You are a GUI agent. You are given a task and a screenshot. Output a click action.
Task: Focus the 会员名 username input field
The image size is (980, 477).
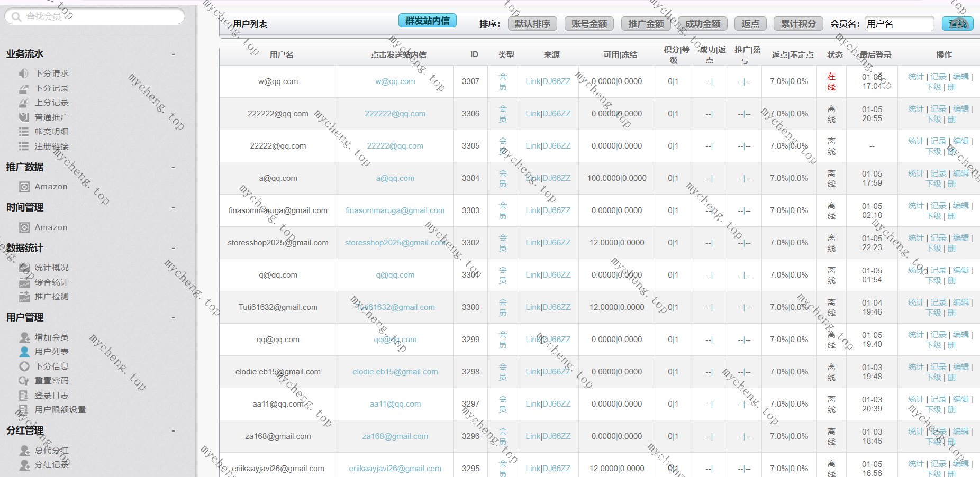899,24
